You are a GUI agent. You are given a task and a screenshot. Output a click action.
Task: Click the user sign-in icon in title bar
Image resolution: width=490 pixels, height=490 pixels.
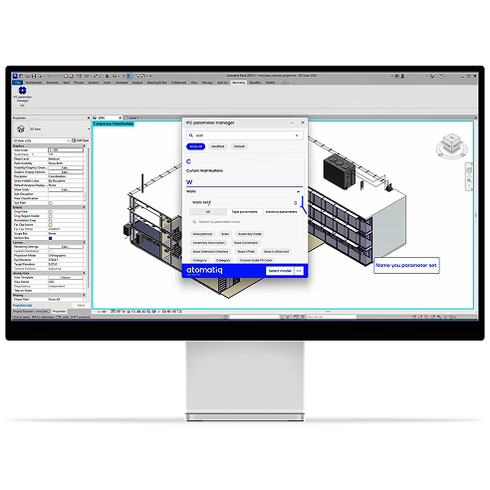(402, 76)
